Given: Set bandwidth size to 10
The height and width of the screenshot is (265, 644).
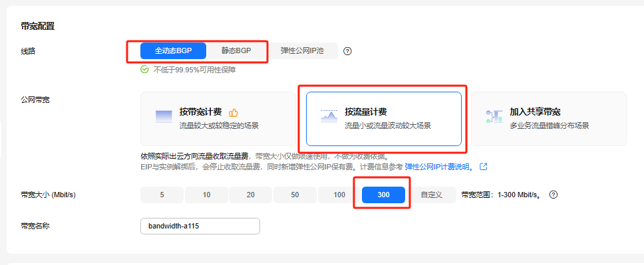Looking at the screenshot, I should coord(206,195).
